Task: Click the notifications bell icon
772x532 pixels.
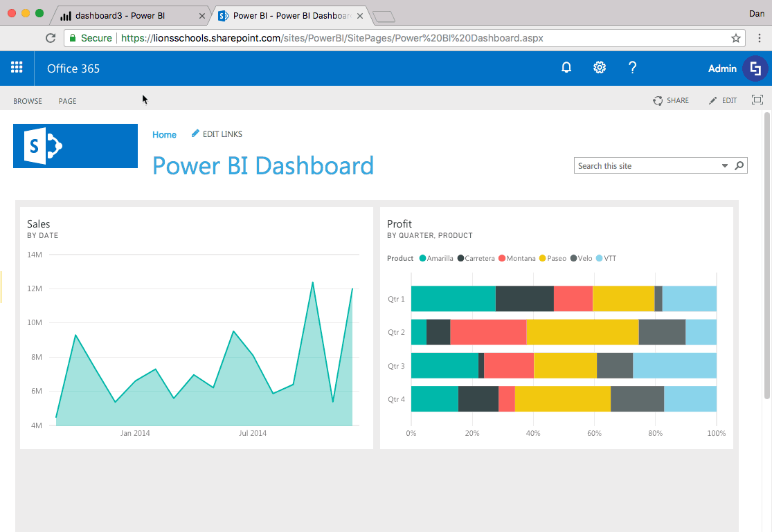Action: (x=566, y=68)
